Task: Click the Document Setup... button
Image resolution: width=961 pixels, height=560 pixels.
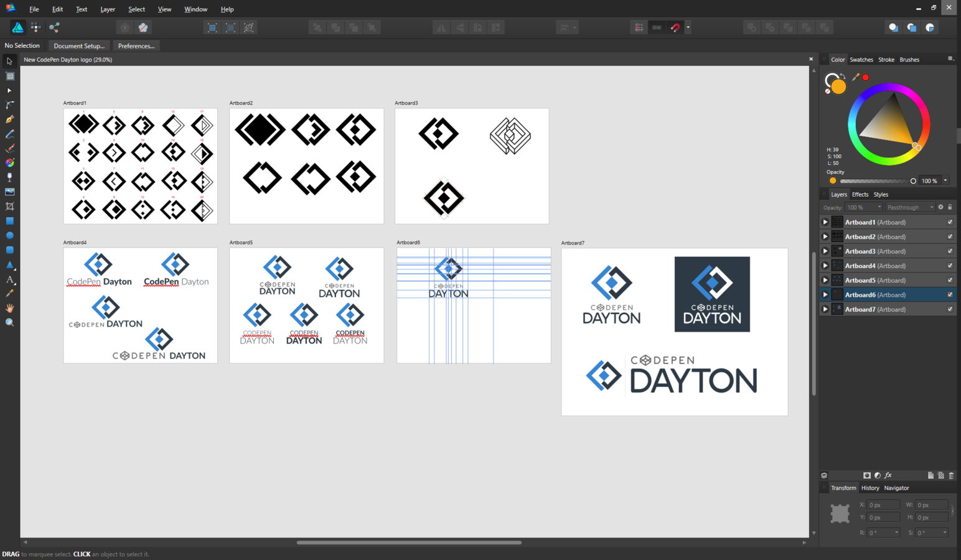Action: 79,46
